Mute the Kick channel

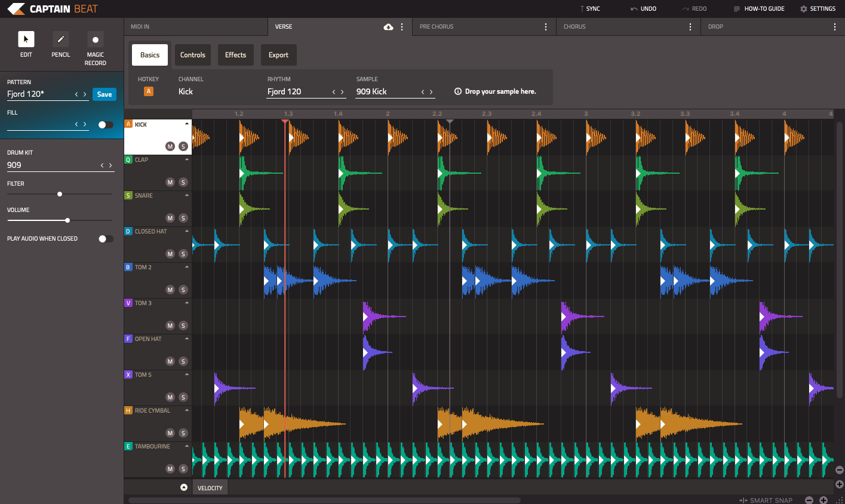click(170, 146)
